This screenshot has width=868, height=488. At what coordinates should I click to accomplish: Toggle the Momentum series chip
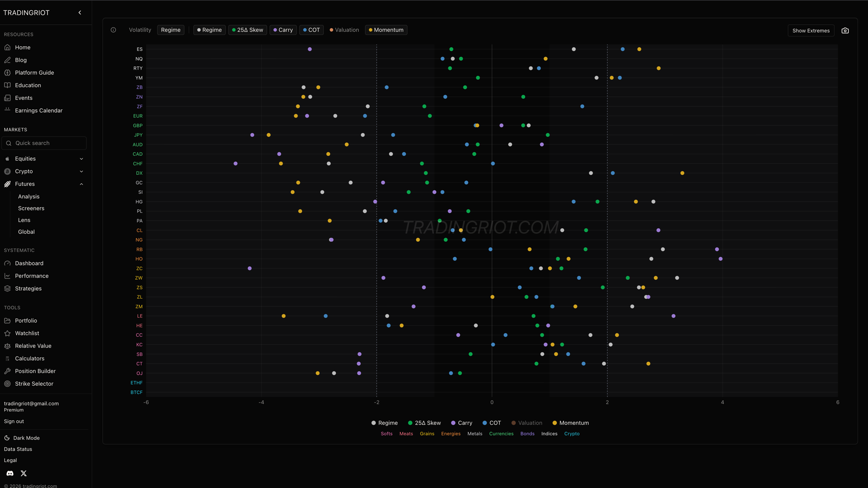point(386,30)
